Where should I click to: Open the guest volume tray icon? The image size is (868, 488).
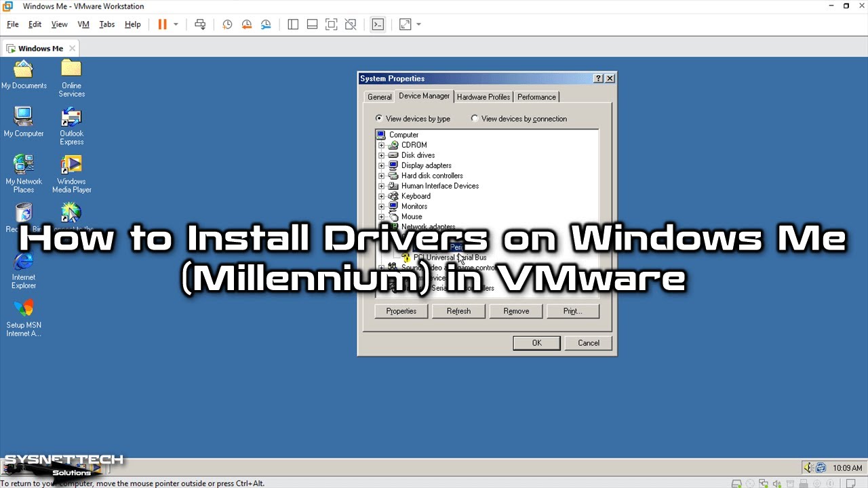pyautogui.click(x=809, y=468)
